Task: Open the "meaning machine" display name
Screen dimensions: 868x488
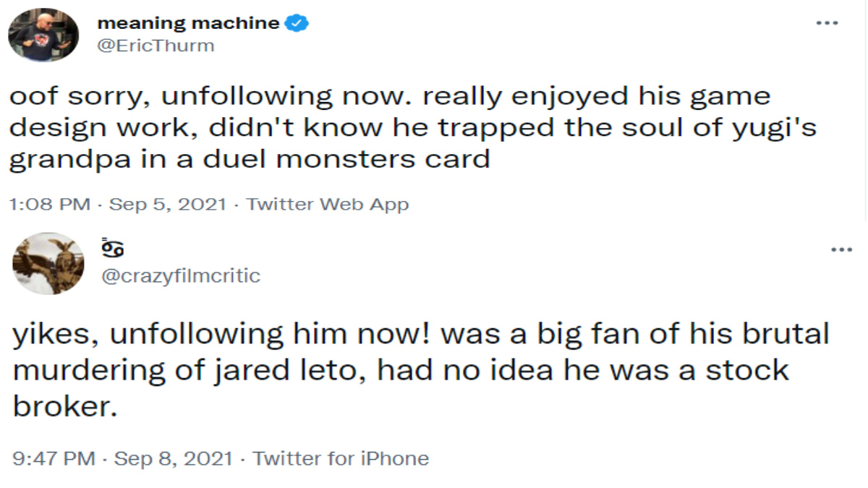Action: click(188, 23)
